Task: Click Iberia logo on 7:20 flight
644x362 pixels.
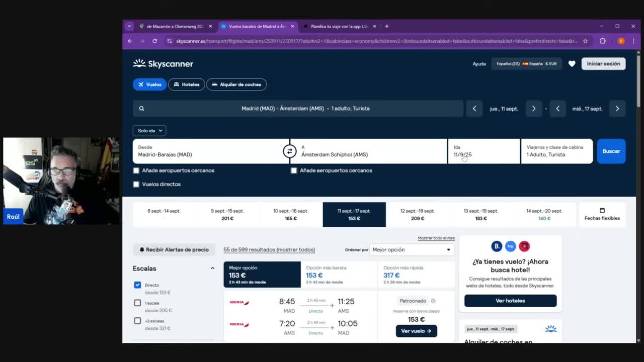Action: pos(239,325)
